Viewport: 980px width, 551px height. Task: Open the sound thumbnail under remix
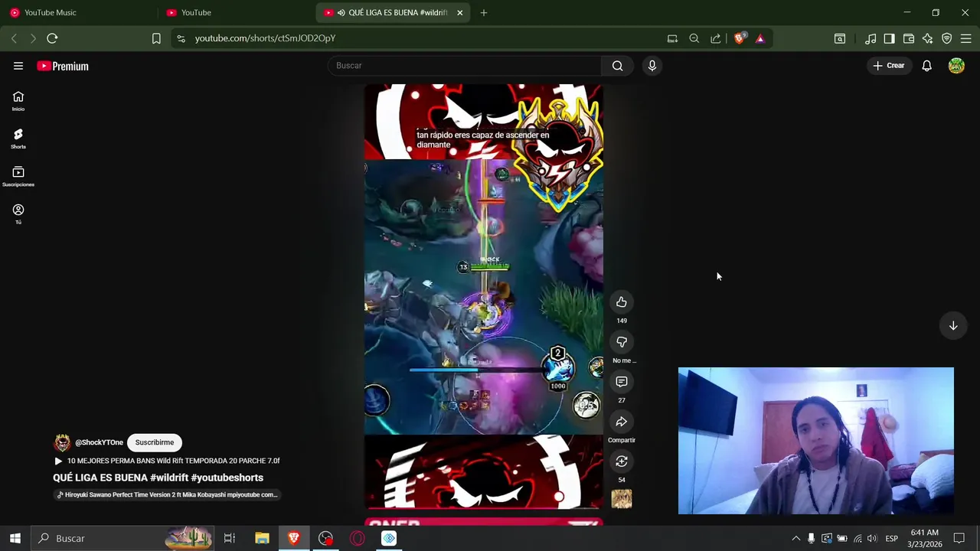coord(622,499)
